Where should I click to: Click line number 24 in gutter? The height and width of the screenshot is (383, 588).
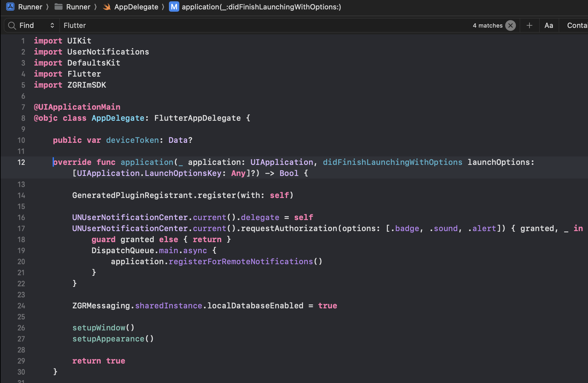tap(21, 306)
